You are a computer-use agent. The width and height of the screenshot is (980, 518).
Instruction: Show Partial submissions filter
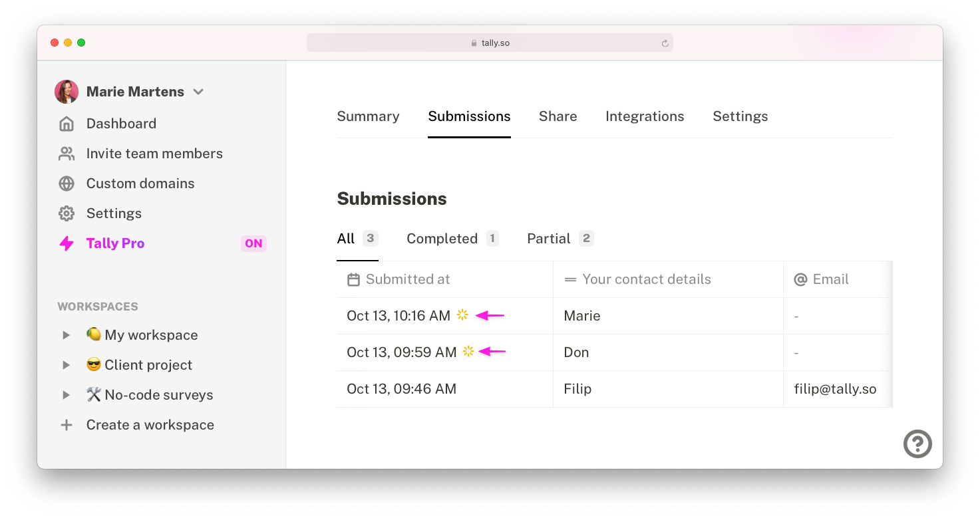tap(560, 239)
